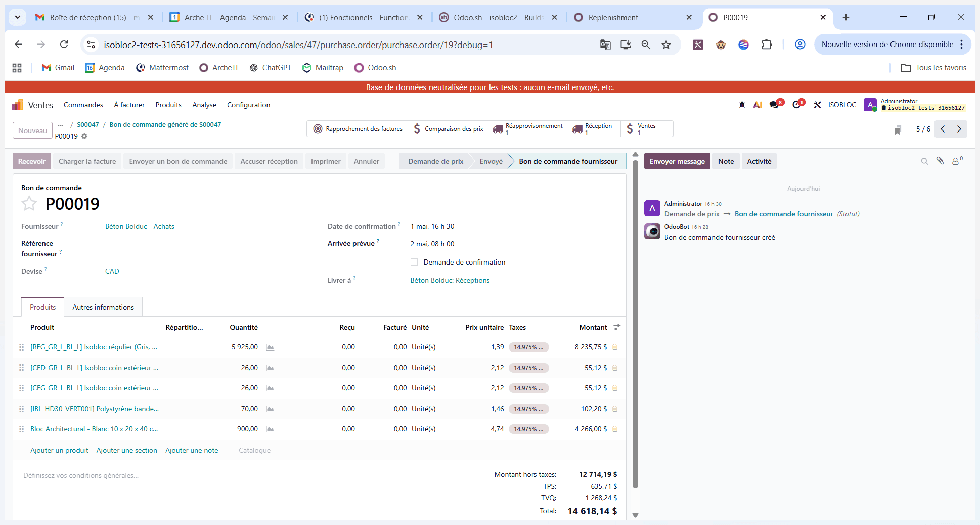Open Chrome extensions puzzle icon

767,45
